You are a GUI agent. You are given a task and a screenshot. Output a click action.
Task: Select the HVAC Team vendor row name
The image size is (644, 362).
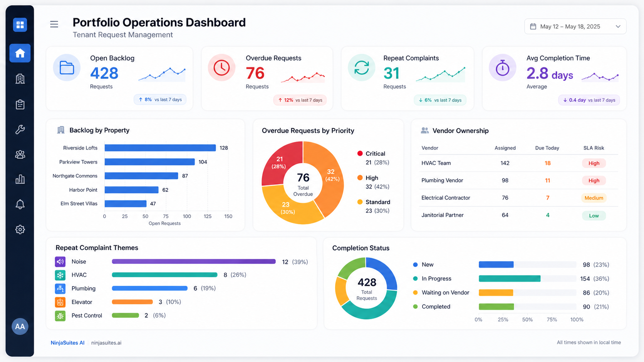coord(436,163)
